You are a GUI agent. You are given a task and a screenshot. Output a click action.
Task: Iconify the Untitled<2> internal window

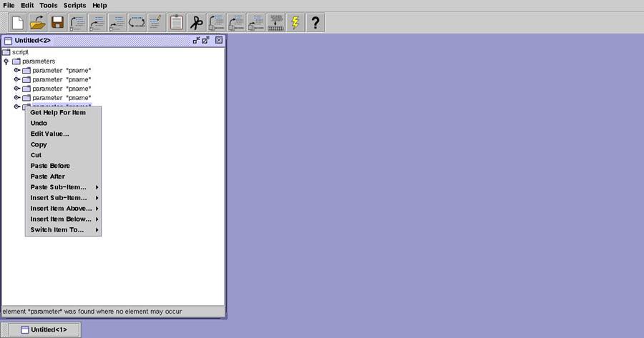coord(196,40)
